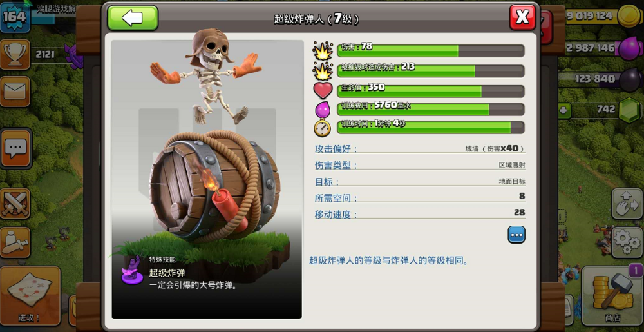Open more stats with blue ellipsis button
The height and width of the screenshot is (332, 644).
(516, 235)
